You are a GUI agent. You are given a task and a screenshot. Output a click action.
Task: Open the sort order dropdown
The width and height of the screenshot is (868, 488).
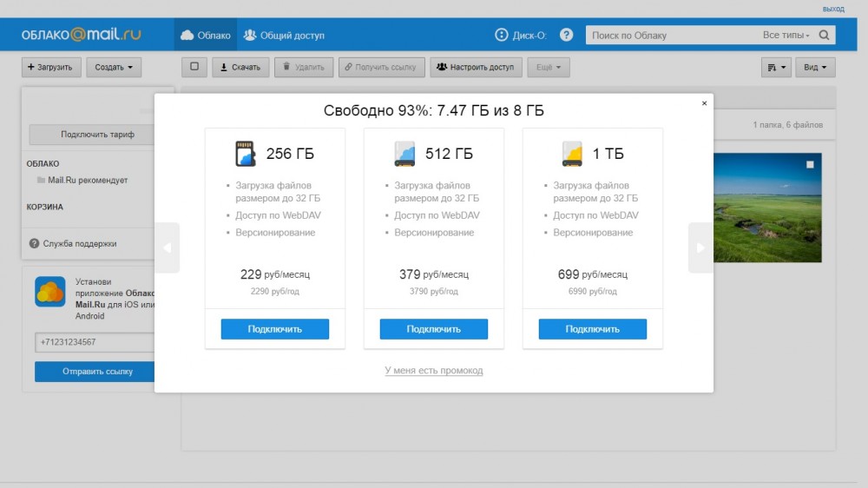pyautogui.click(x=776, y=67)
